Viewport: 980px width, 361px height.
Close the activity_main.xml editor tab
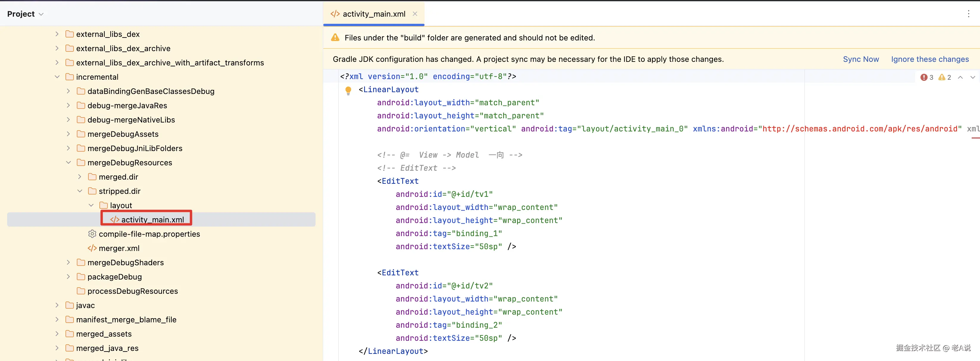(x=415, y=14)
